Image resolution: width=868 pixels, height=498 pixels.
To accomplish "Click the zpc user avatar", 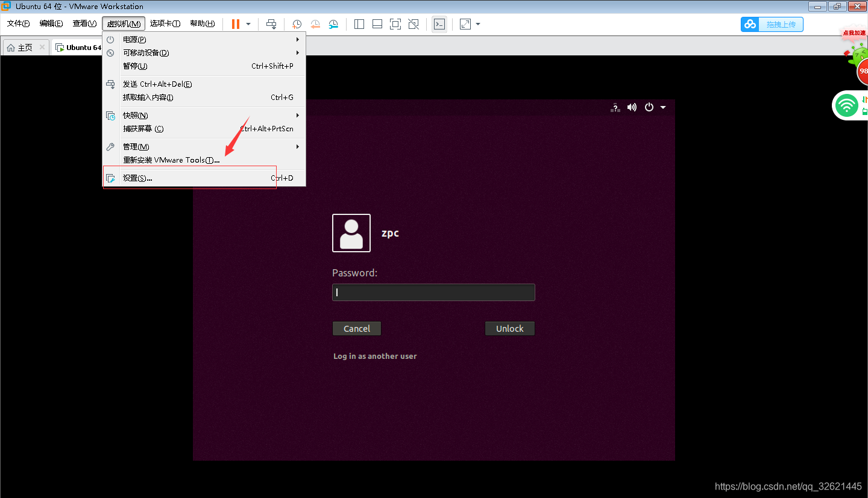I will pos(351,233).
